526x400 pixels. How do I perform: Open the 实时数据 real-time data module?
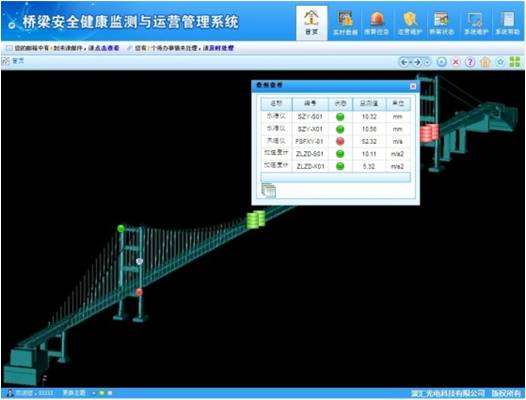click(x=345, y=23)
